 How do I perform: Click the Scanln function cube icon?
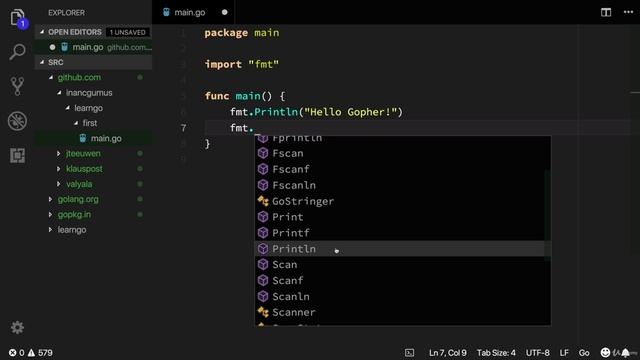[x=263, y=296]
